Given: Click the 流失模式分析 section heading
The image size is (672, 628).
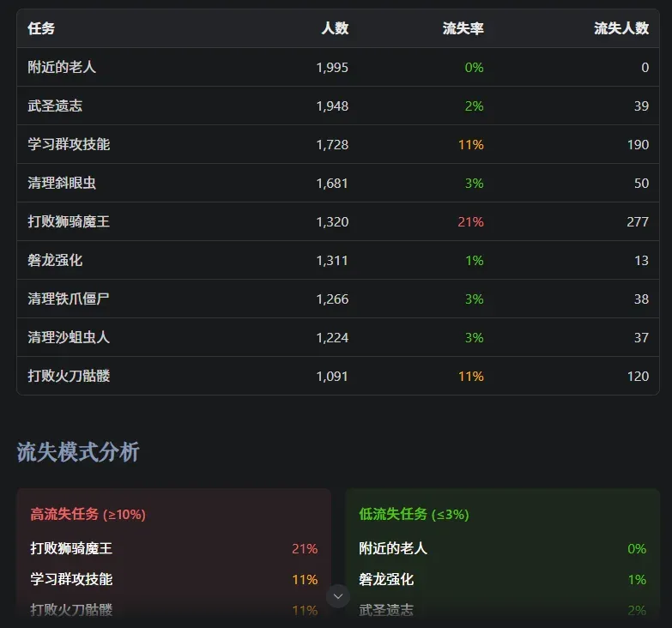Looking at the screenshot, I should [x=78, y=452].
